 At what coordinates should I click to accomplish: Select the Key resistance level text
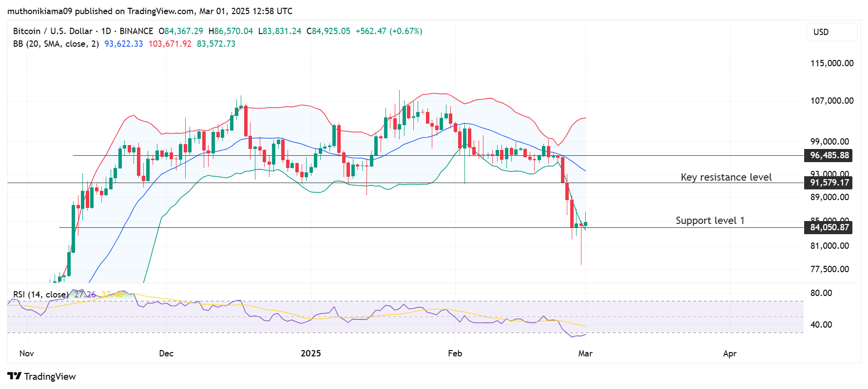(726, 177)
